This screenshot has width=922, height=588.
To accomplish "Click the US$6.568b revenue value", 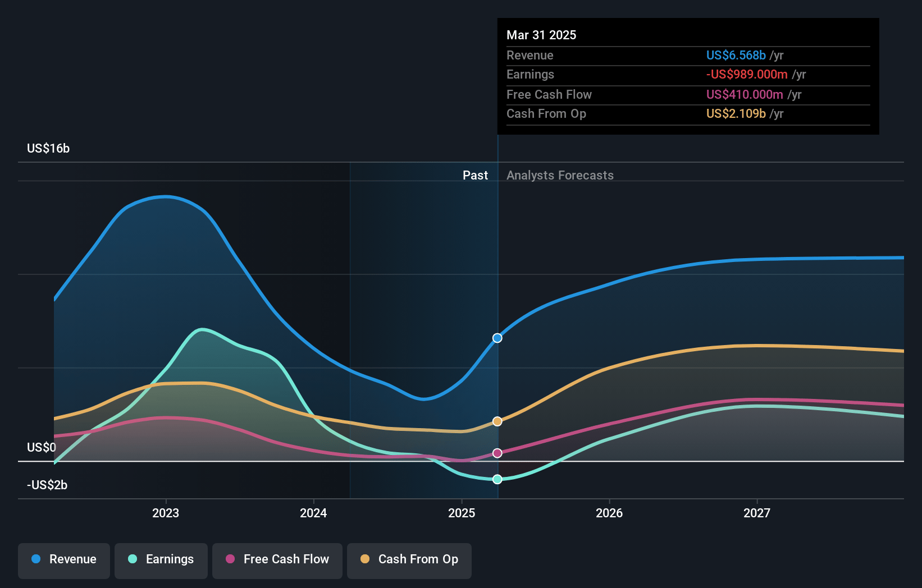I will point(736,55).
